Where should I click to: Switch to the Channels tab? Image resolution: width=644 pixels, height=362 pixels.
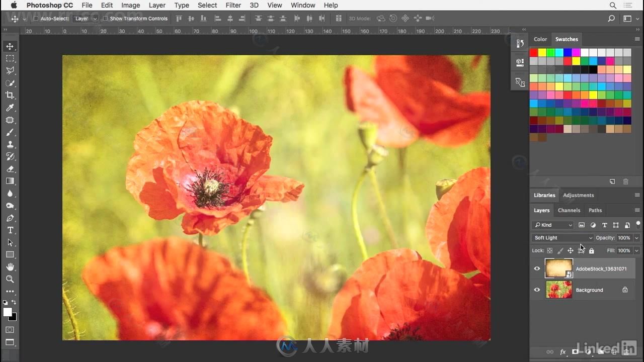tap(569, 210)
